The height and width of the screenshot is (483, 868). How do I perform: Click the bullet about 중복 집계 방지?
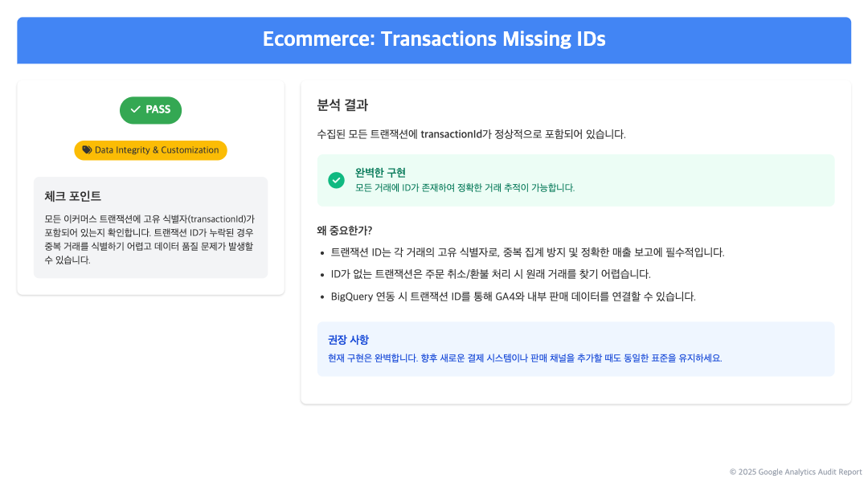pyautogui.click(x=527, y=252)
